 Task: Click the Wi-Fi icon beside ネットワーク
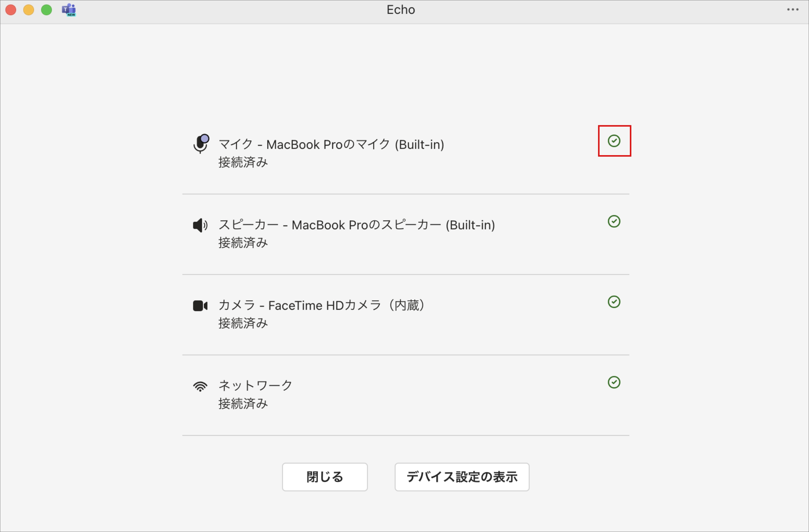coord(200,386)
